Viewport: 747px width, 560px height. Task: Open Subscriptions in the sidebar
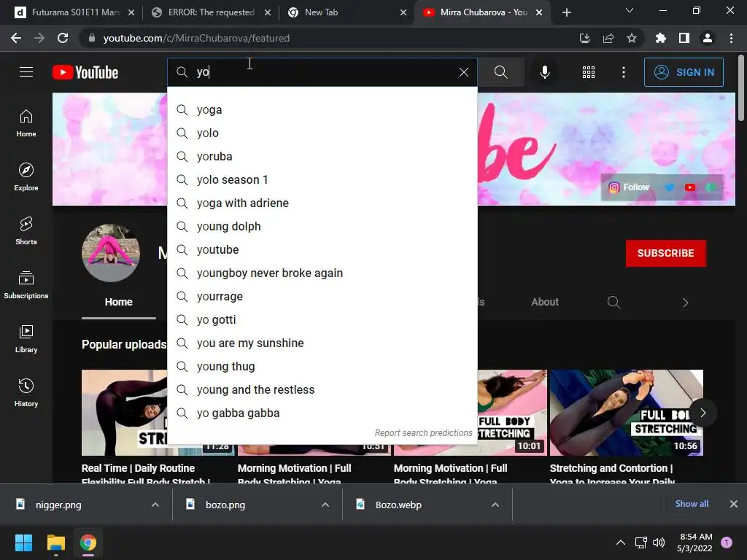(x=26, y=285)
